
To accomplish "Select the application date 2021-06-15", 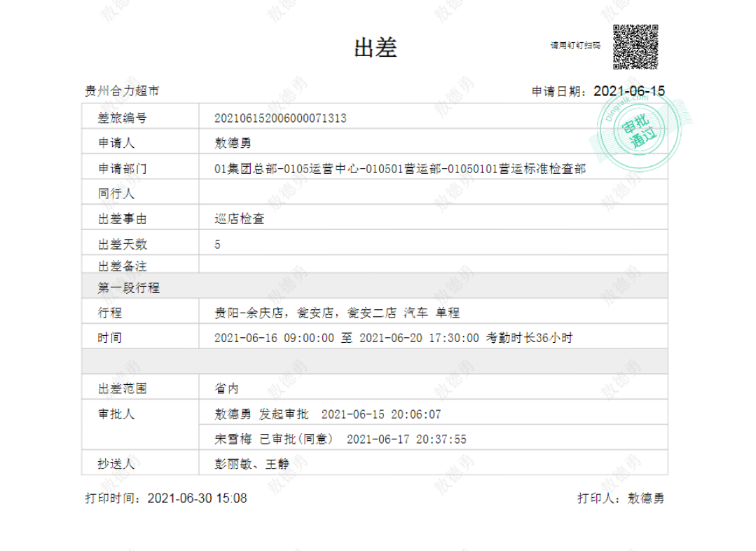I will coord(628,91).
